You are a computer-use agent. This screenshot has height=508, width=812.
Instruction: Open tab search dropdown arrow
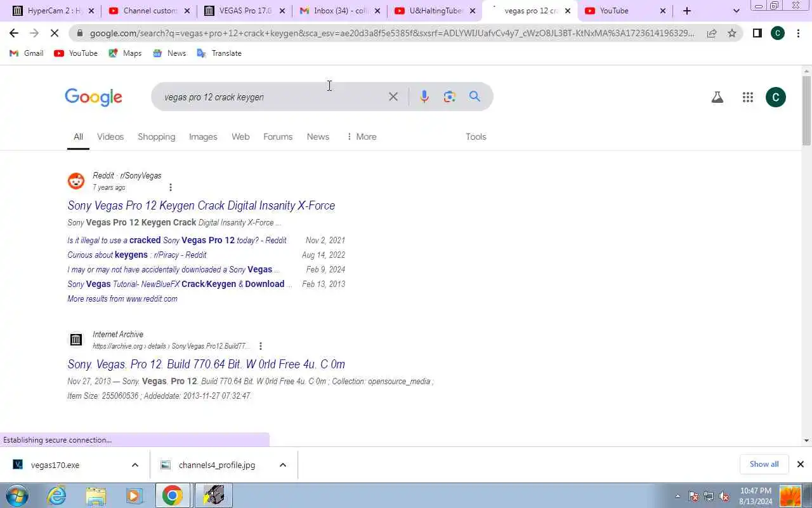point(736,11)
